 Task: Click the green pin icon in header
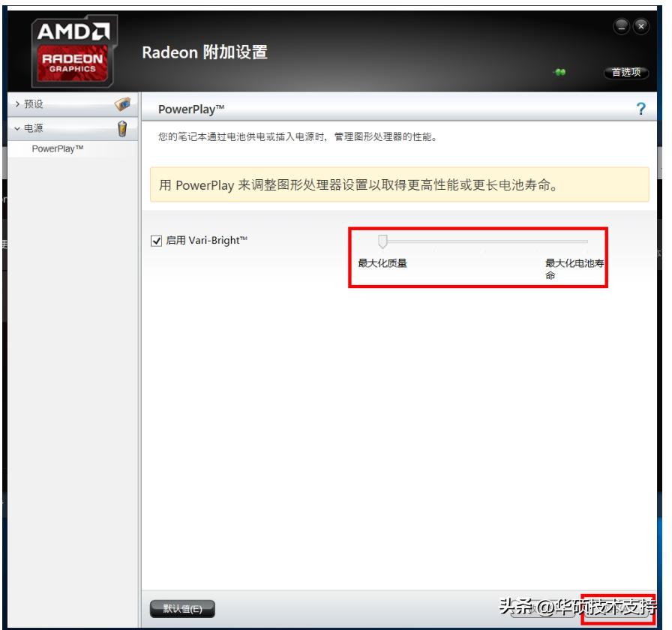click(x=559, y=72)
